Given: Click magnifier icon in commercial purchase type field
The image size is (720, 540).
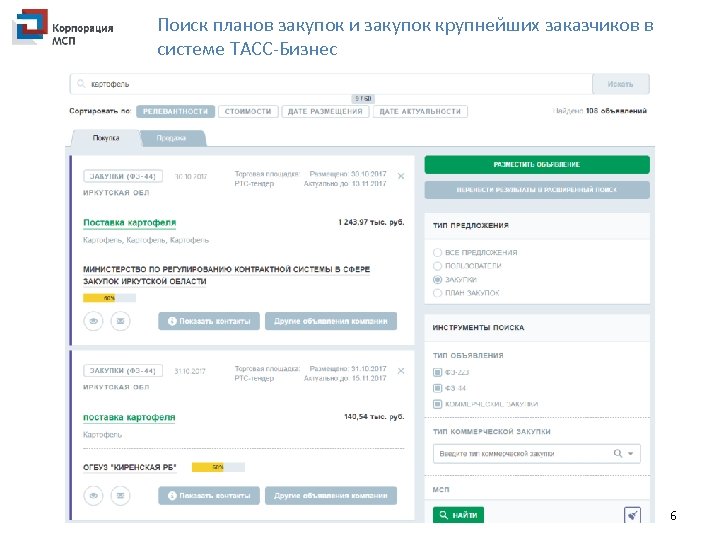Looking at the screenshot, I should pos(618,453).
